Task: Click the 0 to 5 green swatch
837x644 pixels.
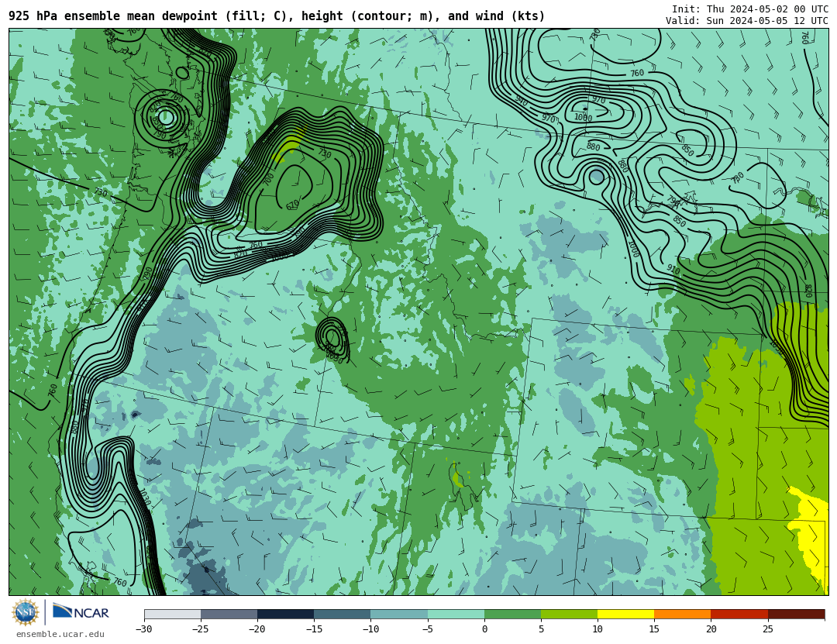Action: pyautogui.click(x=512, y=615)
